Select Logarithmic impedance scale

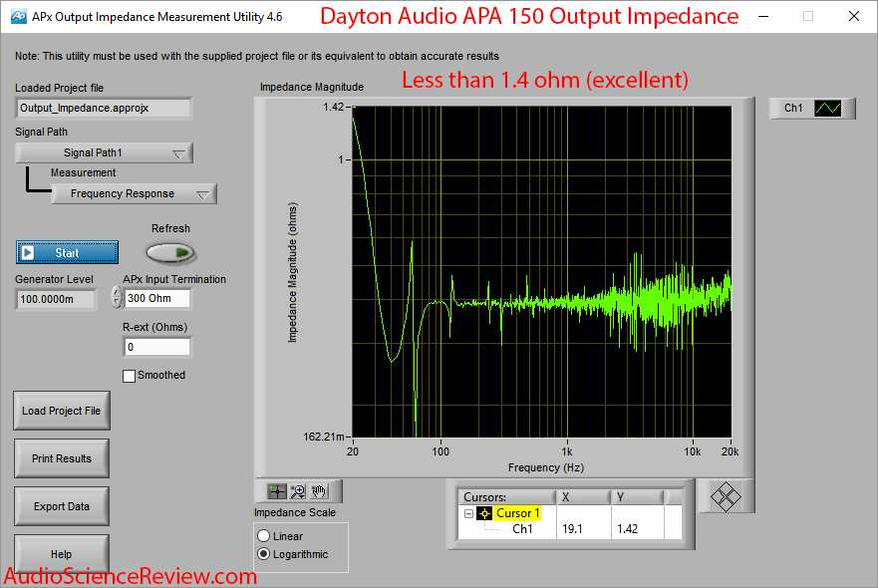264,554
